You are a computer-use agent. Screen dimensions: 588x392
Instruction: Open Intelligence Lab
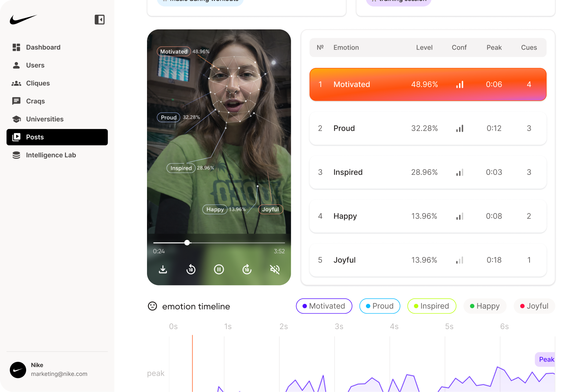coord(57,155)
